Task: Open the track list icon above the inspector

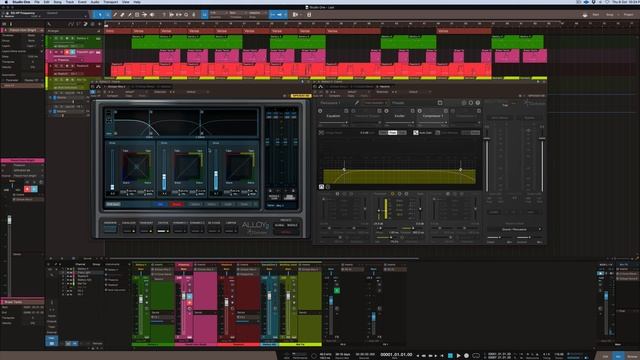Action: [4, 24]
